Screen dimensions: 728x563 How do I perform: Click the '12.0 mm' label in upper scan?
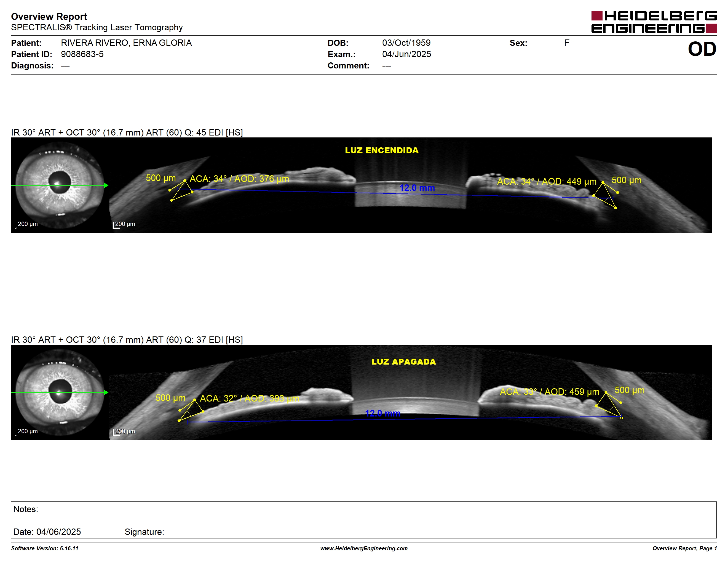click(417, 188)
